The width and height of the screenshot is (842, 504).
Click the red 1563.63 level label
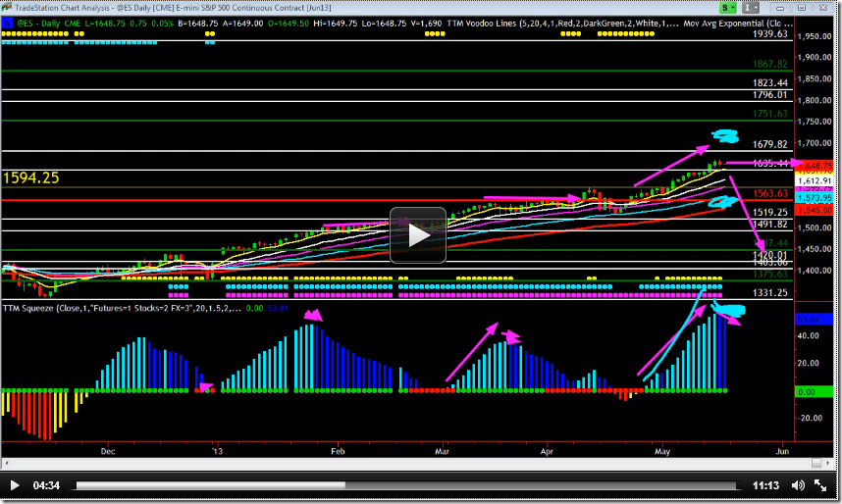pos(770,194)
